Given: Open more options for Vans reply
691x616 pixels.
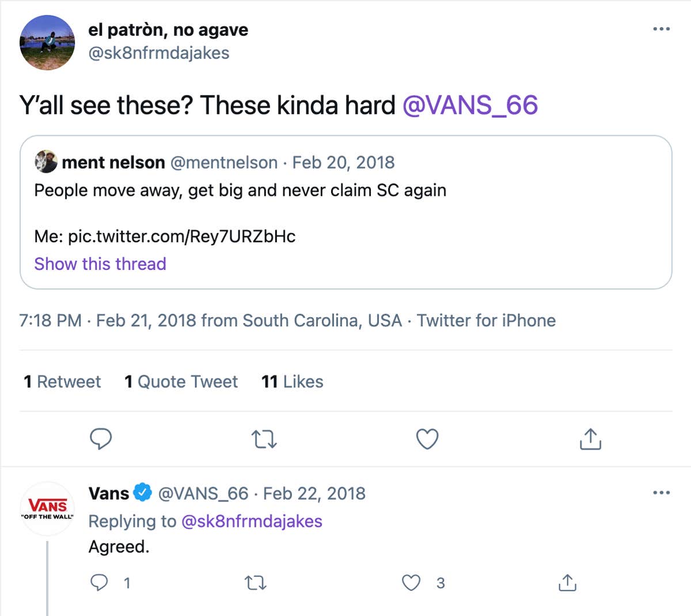Looking at the screenshot, I should pos(661,493).
